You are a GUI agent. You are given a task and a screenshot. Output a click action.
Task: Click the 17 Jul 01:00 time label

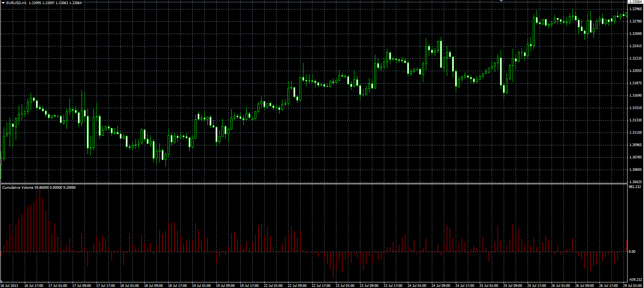[57, 286]
